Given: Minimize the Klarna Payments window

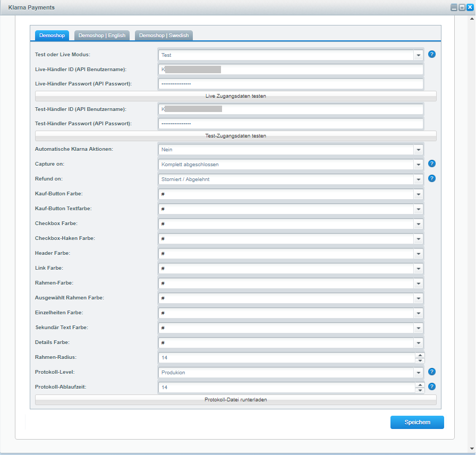Looking at the screenshot, I should click(x=454, y=7).
